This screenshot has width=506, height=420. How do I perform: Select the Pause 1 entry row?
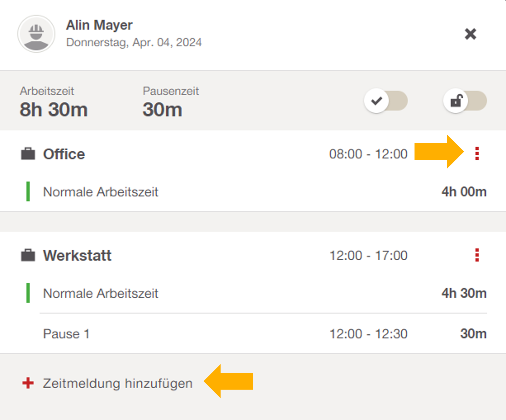click(66, 334)
